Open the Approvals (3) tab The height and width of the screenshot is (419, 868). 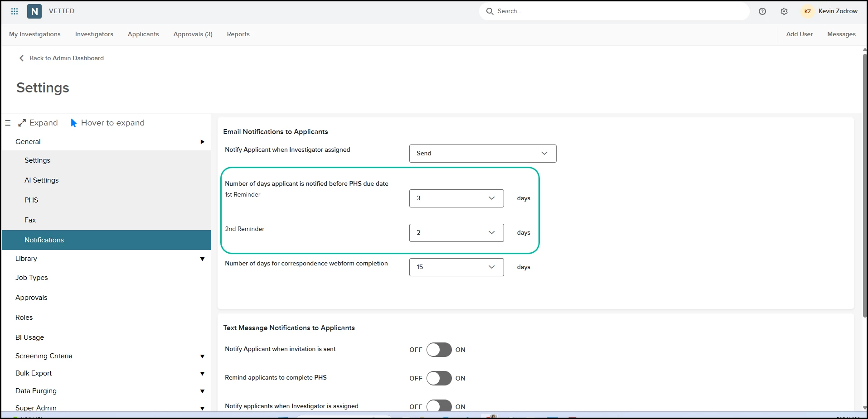tap(193, 34)
